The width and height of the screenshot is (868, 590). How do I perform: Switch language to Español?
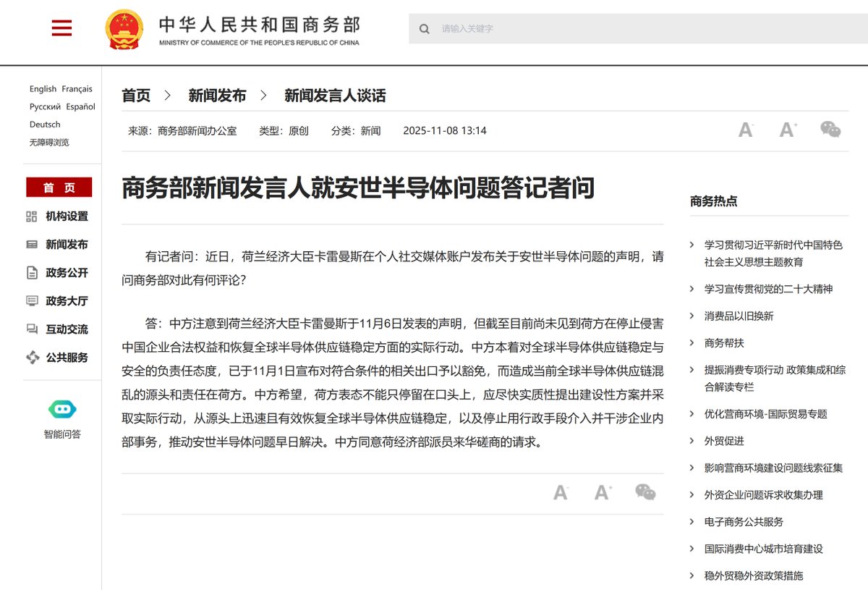(81, 106)
